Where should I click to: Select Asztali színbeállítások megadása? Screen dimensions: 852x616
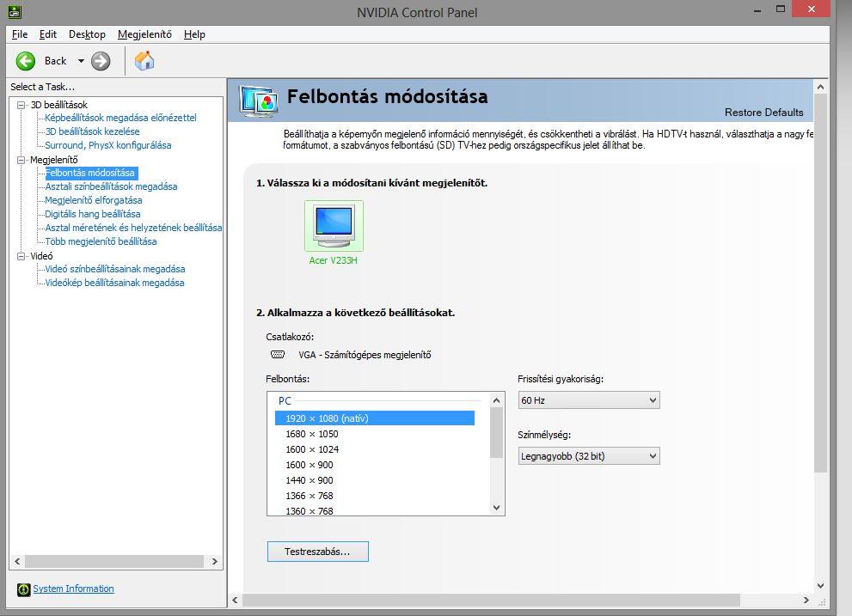click(x=112, y=186)
